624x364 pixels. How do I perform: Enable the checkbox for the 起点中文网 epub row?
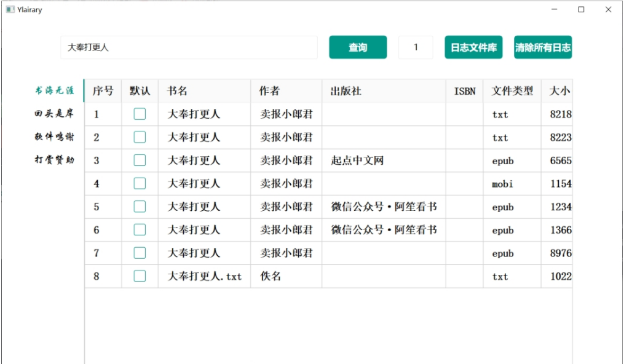click(140, 160)
